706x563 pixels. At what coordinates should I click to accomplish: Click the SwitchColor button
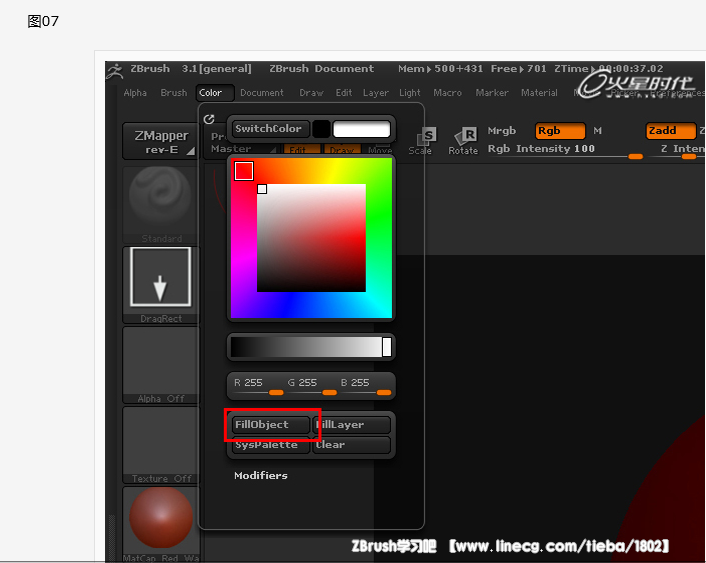click(271, 129)
